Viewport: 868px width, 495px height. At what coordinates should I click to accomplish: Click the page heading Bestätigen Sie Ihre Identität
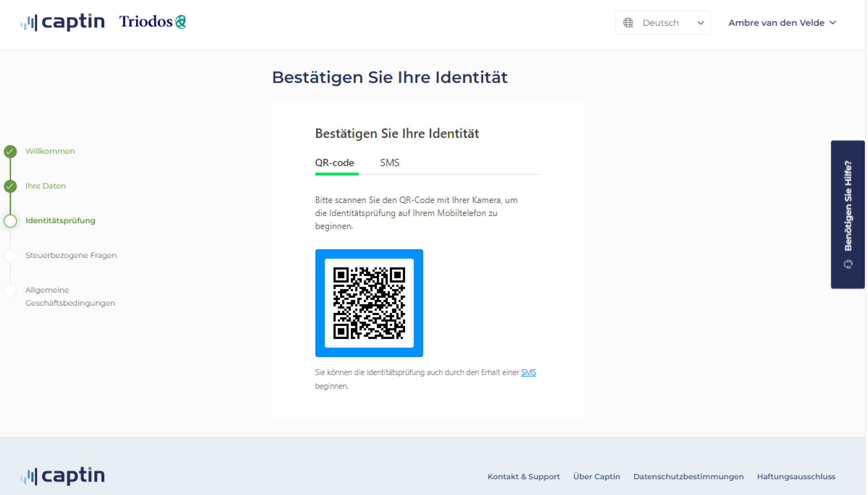click(390, 77)
